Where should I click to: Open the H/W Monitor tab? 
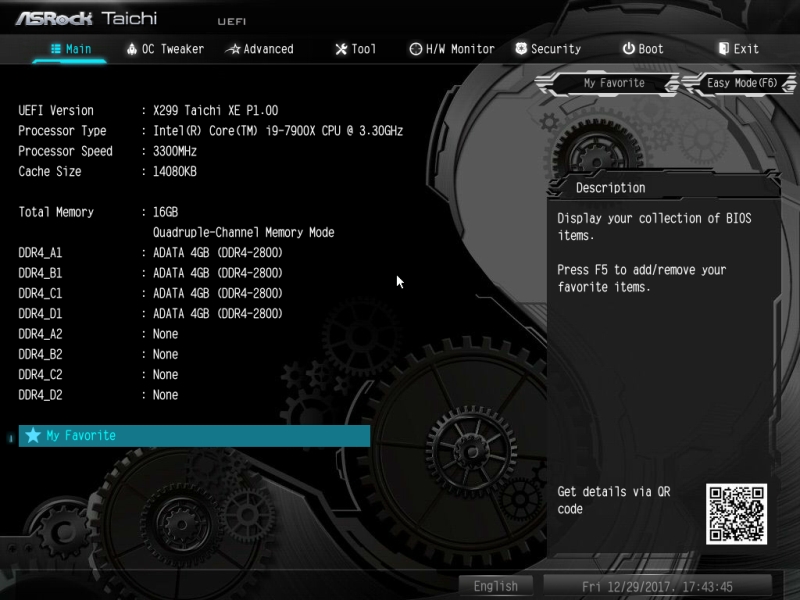(x=452, y=49)
